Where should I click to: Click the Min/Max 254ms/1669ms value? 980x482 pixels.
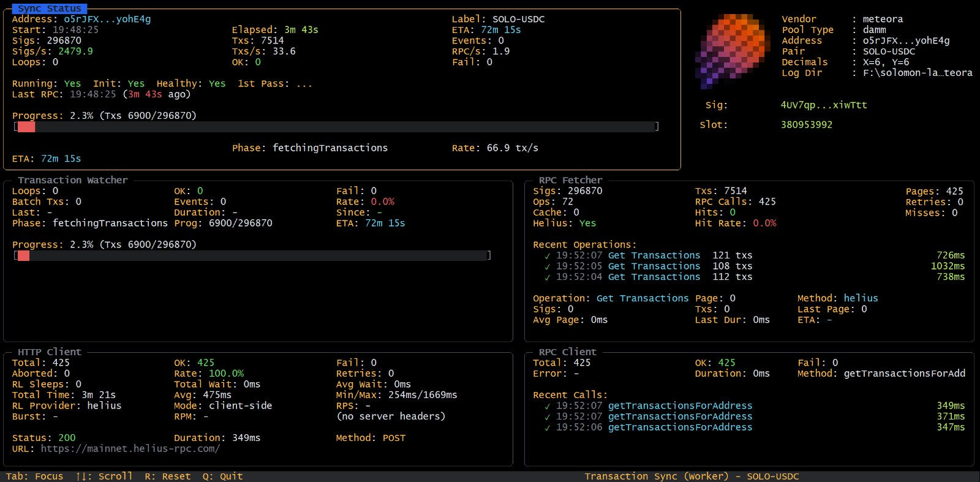point(423,395)
